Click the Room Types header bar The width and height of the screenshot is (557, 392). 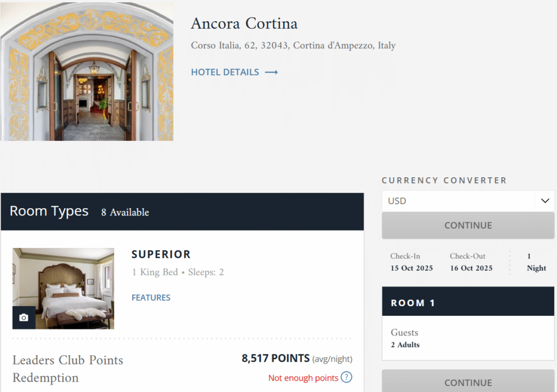(x=182, y=211)
